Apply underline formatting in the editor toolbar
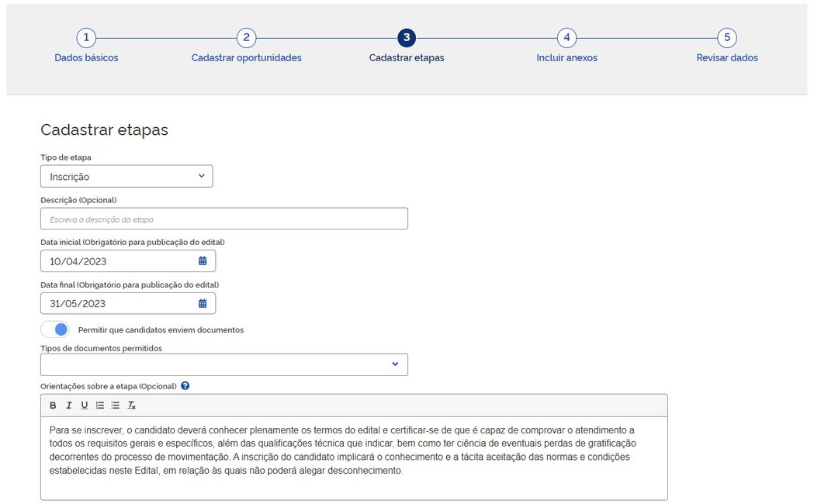This screenshot has height=504, width=814. (84, 406)
